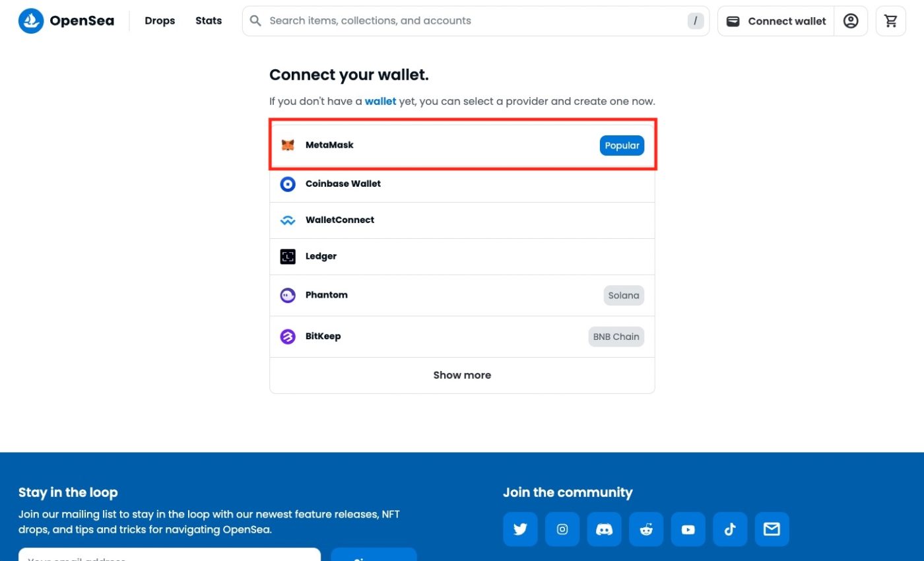Click the Connect wallet button

tap(776, 21)
